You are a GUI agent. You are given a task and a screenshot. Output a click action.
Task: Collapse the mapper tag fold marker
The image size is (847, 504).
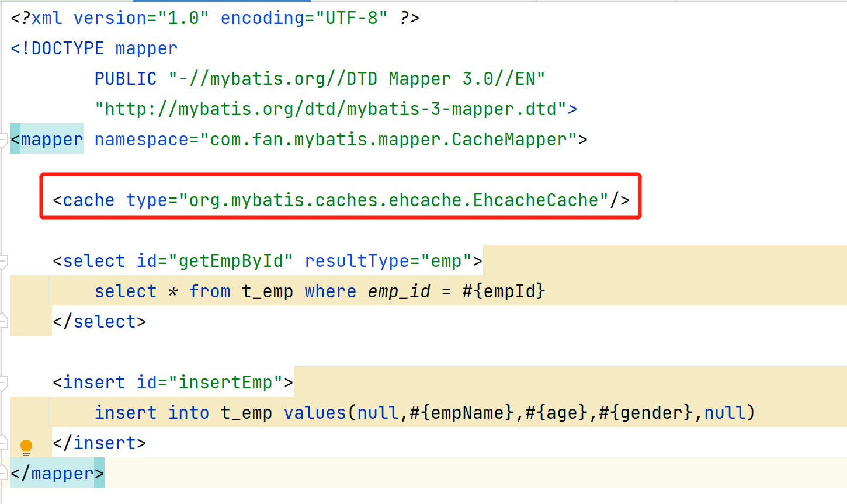pyautogui.click(x=3, y=140)
